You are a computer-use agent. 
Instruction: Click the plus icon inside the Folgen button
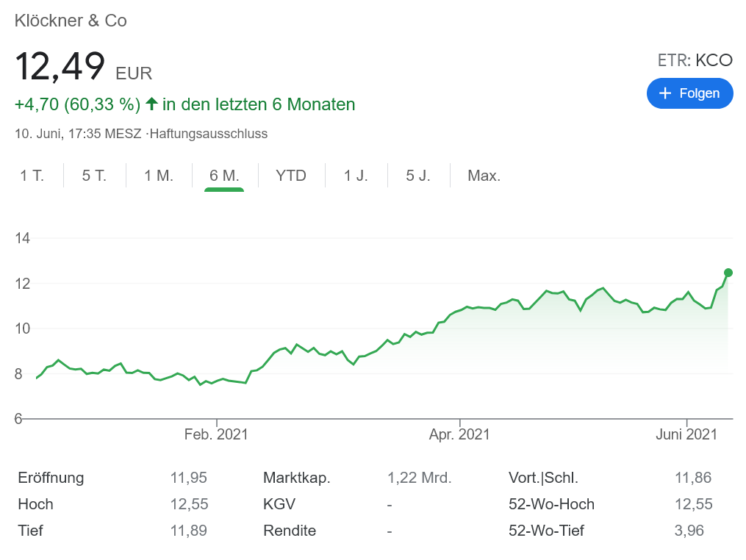click(x=665, y=93)
